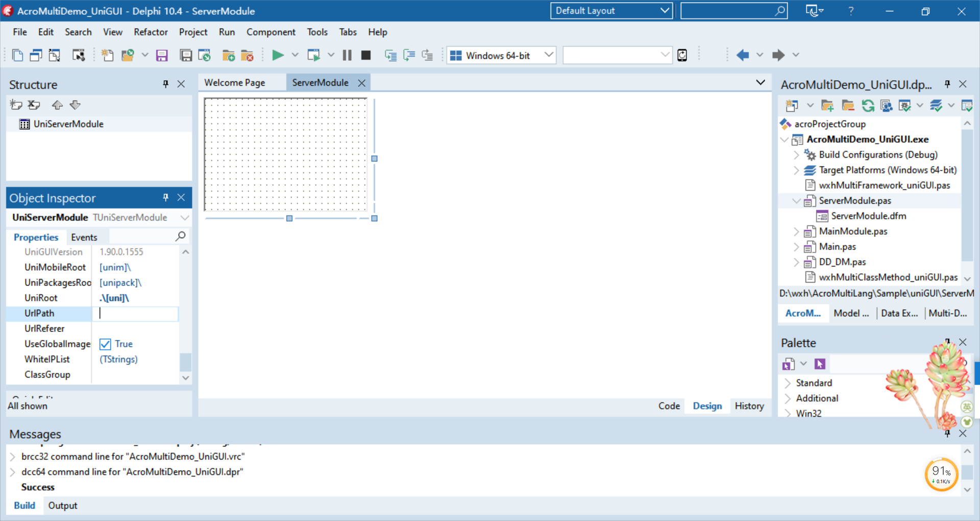Navigate back with blue left arrow
Screen dimensions: 980x521
point(743,55)
